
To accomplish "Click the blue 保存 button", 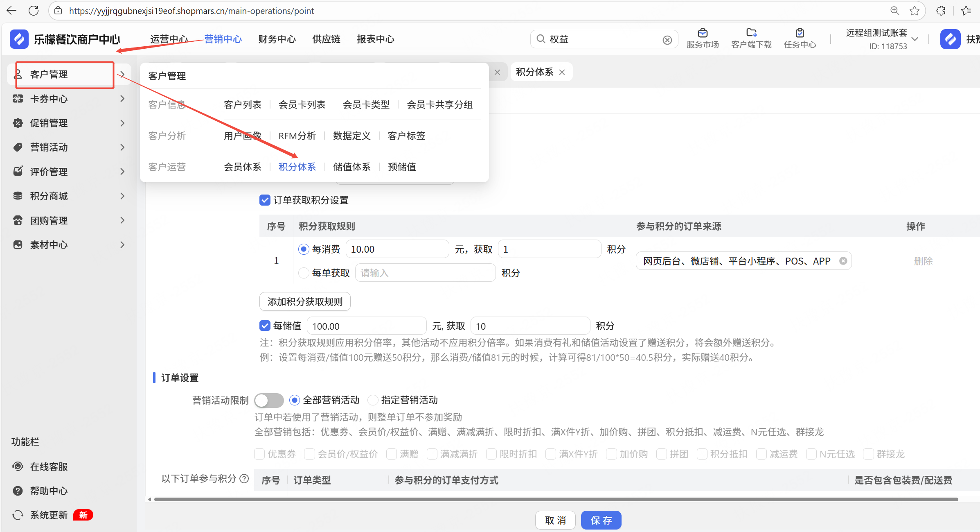I will pyautogui.click(x=601, y=520).
